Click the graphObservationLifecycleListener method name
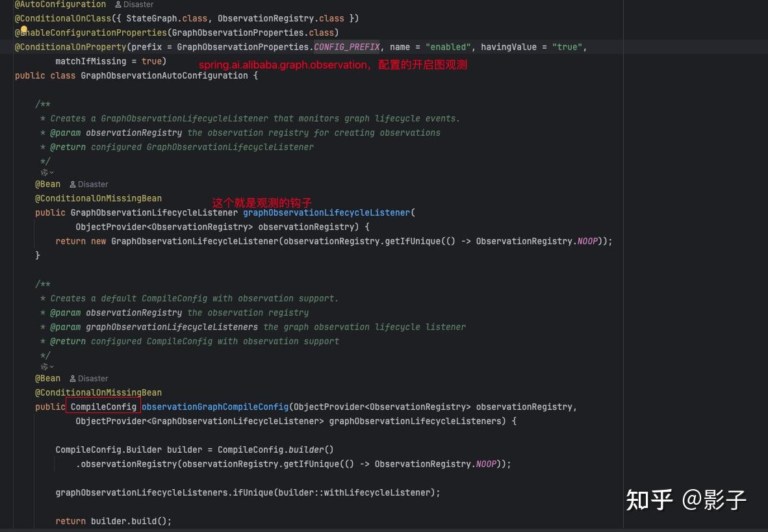This screenshot has height=532, width=768. [326, 212]
